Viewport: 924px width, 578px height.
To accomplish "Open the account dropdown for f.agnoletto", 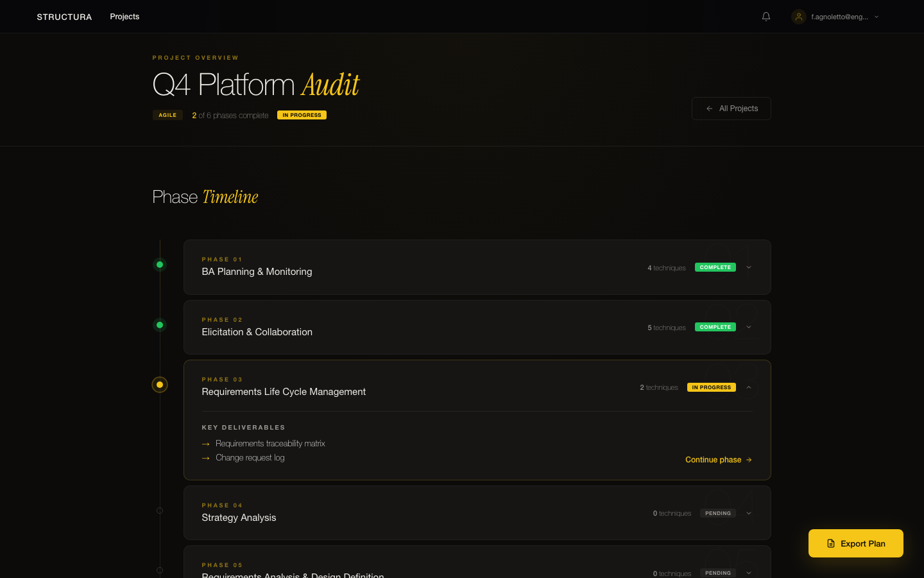I will point(877,17).
